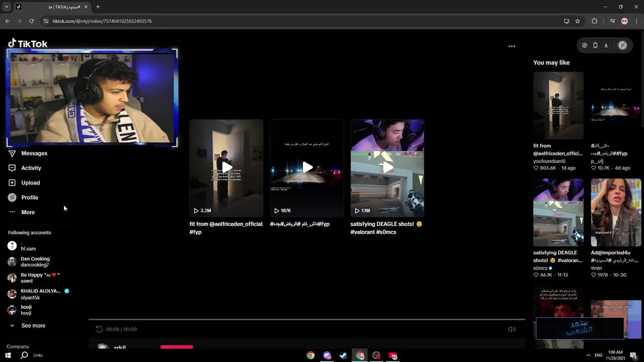Click the Company footer link
This screenshot has height=362, width=644.
pyautogui.click(x=18, y=346)
